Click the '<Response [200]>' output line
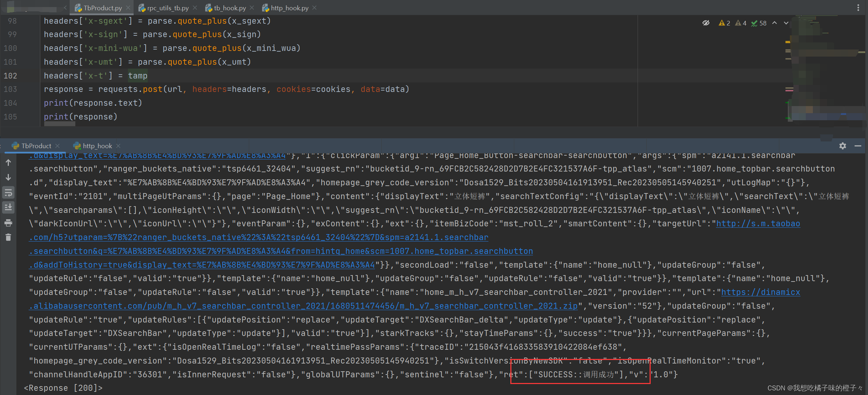Image resolution: width=868 pixels, height=395 pixels. coord(63,388)
